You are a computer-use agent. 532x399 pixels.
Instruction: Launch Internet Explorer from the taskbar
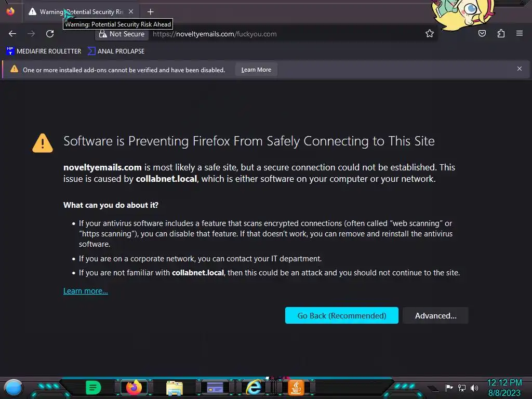254,388
